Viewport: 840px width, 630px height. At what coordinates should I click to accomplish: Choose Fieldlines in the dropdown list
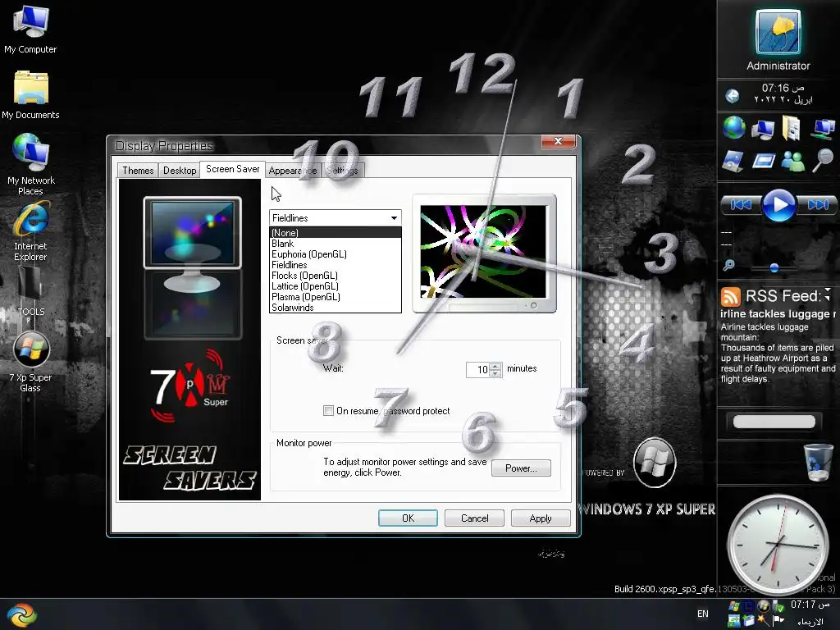[336, 265]
